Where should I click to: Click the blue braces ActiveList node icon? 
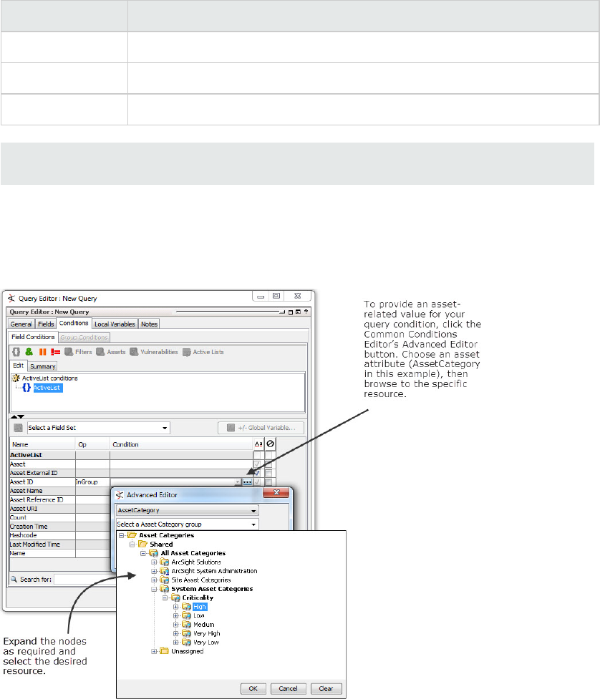pos(26,388)
